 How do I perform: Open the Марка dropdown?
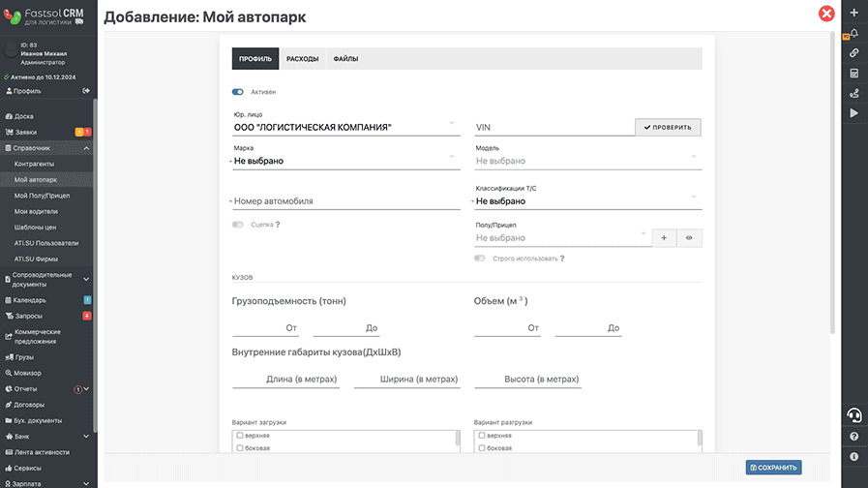pyautogui.click(x=346, y=161)
